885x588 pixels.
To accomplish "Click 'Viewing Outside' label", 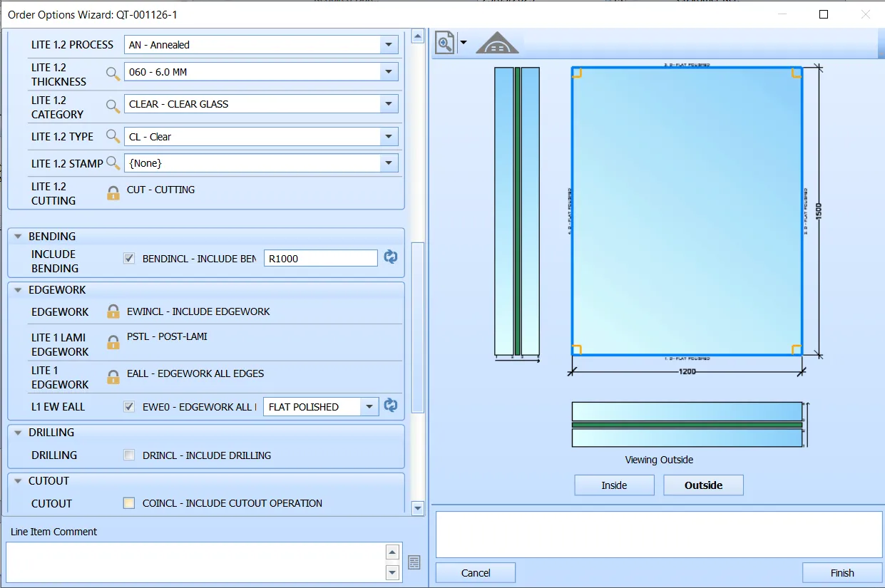I will pos(659,460).
